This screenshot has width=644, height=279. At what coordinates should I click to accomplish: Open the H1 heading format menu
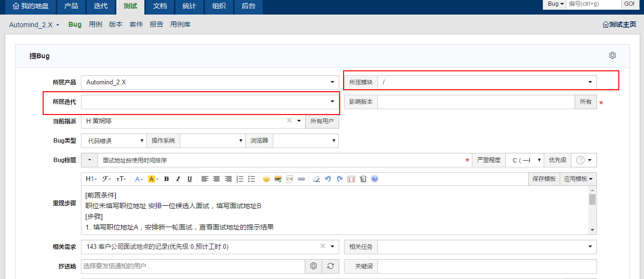[x=91, y=179]
